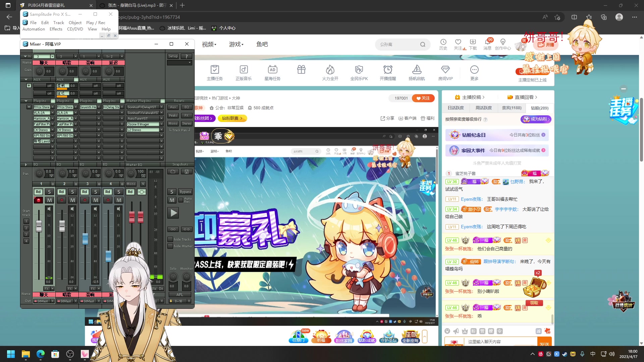Click the orange 关注 follow button
The image size is (644, 362).
[x=423, y=98]
